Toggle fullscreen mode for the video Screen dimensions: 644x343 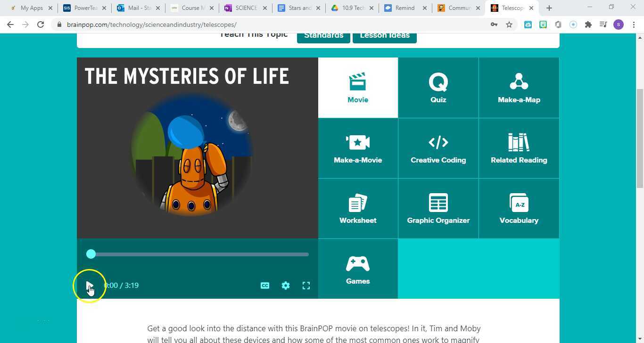pos(306,285)
